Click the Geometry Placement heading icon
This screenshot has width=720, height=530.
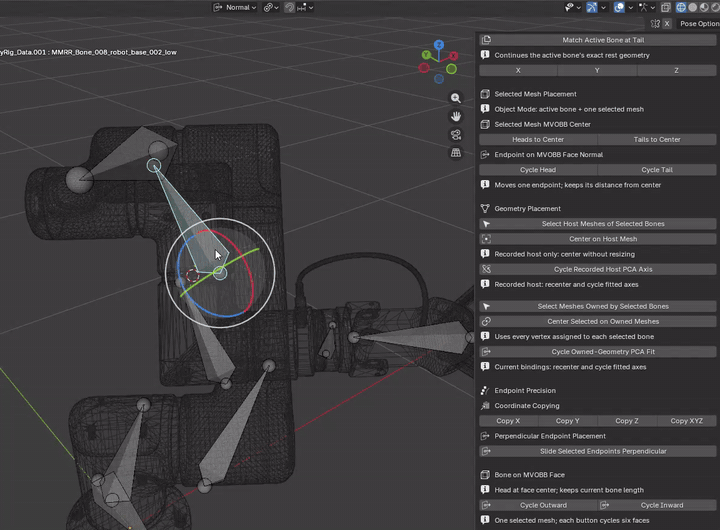pyautogui.click(x=485, y=209)
